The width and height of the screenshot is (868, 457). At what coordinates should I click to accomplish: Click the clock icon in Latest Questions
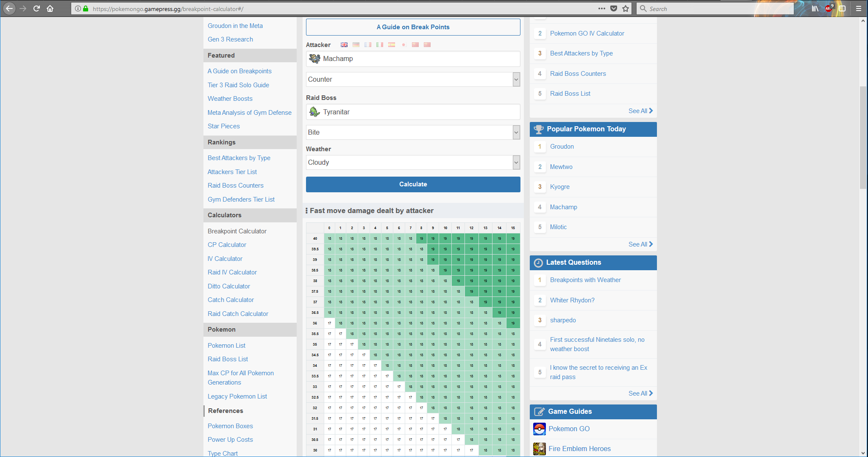tap(538, 263)
